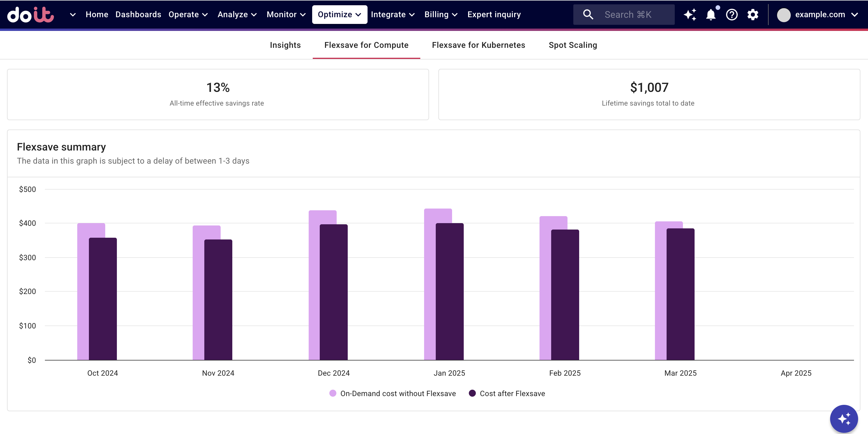Image resolution: width=868 pixels, height=434 pixels.
Task: Click the avatar next to example.com
Action: 784,15
